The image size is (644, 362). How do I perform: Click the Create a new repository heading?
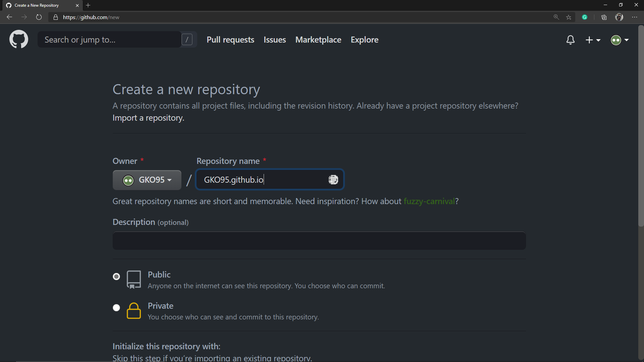click(186, 89)
